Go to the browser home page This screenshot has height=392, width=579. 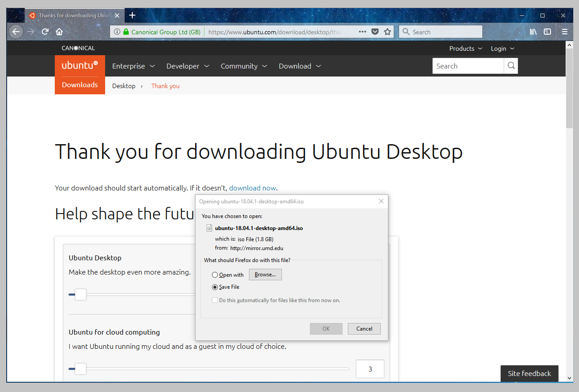click(x=59, y=32)
